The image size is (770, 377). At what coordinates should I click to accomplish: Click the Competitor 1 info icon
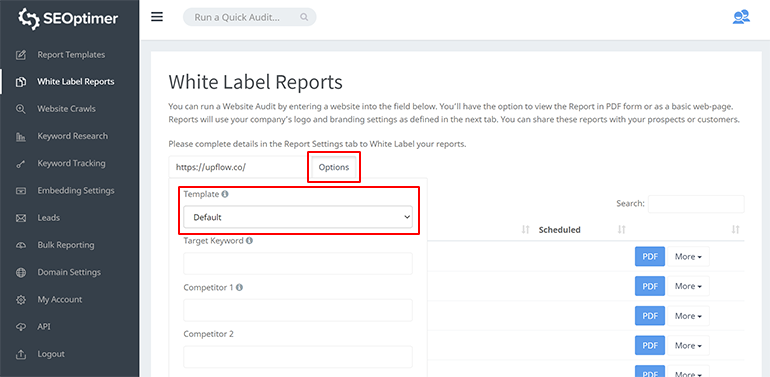(x=239, y=288)
